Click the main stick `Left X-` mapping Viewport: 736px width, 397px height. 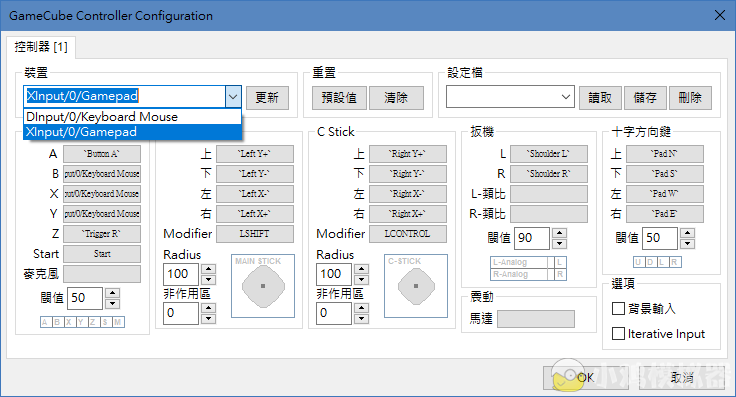(x=255, y=194)
